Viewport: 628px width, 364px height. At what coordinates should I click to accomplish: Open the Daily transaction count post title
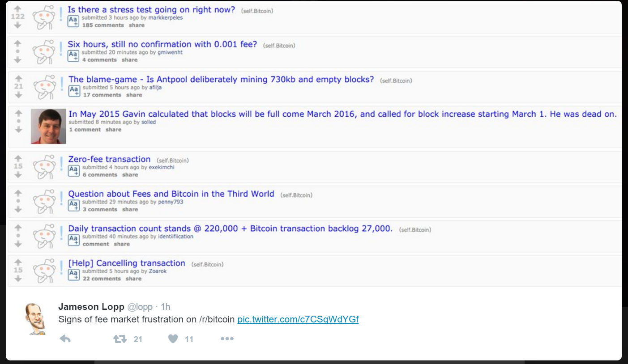coord(230,229)
